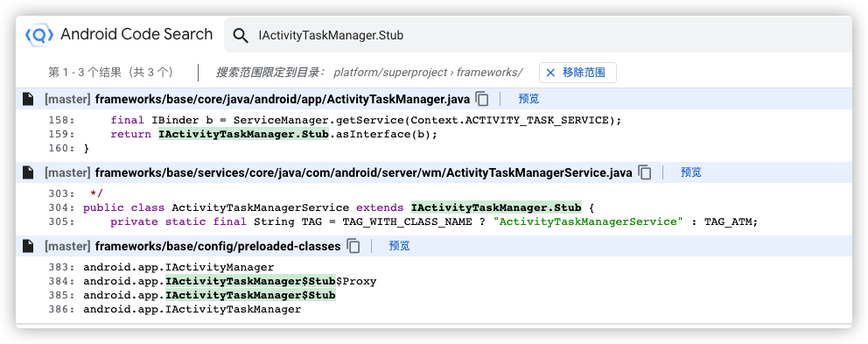Open the ActivityTaskManager.java file path result
The height and width of the screenshot is (344, 868).
click(283, 99)
